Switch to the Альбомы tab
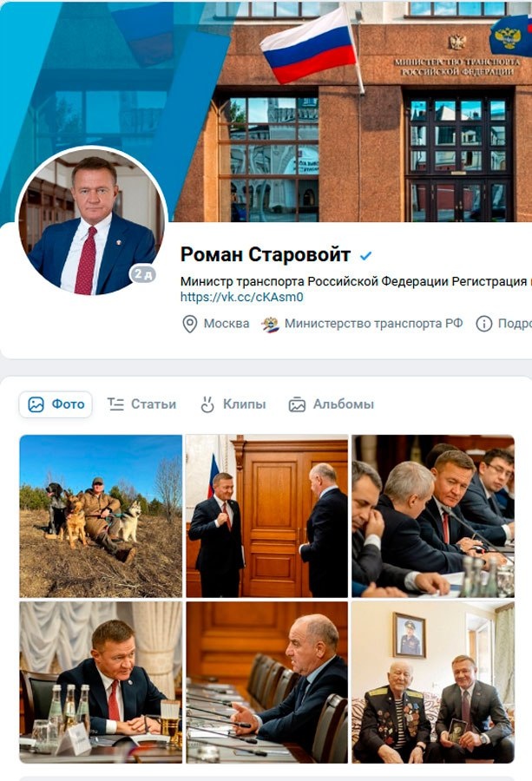This screenshot has width=532, height=781. coord(332,404)
